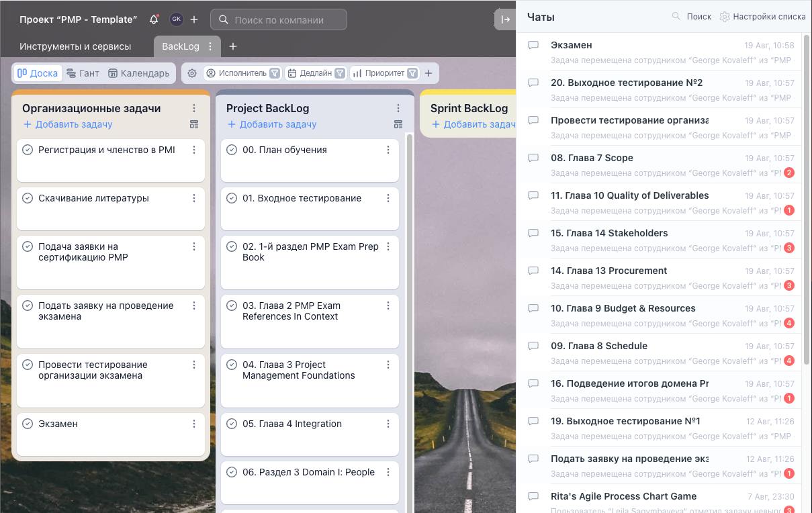The height and width of the screenshot is (513, 812).
Task: Add a new filter with plus icon
Action: coord(428,73)
